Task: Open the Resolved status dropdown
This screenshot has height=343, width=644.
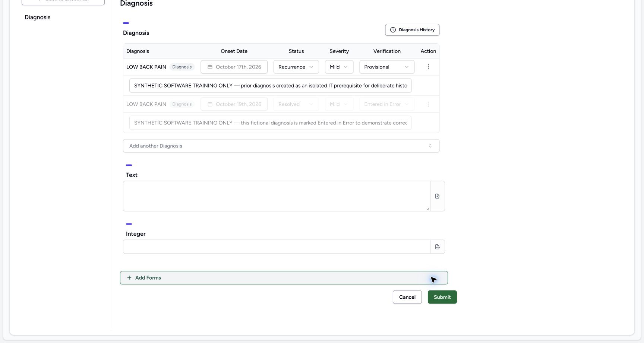Action: click(x=296, y=104)
